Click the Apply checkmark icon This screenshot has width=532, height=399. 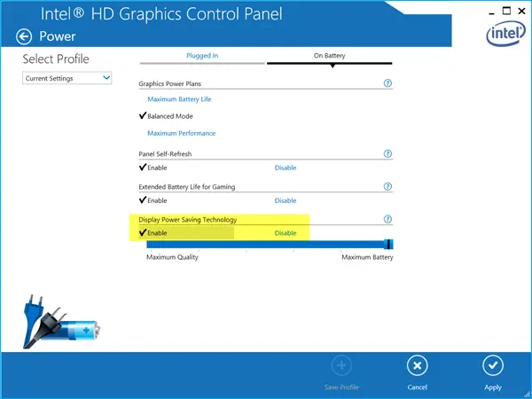(x=493, y=365)
